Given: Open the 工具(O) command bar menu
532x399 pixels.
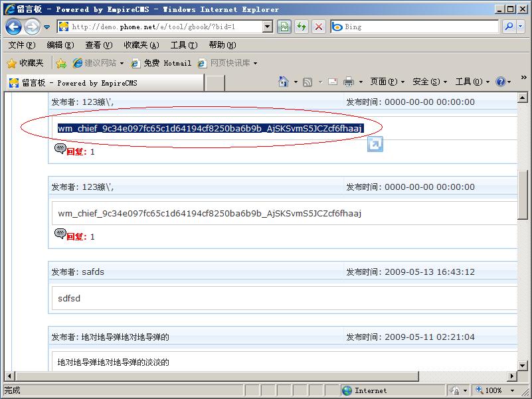Looking at the screenshot, I should coord(472,82).
